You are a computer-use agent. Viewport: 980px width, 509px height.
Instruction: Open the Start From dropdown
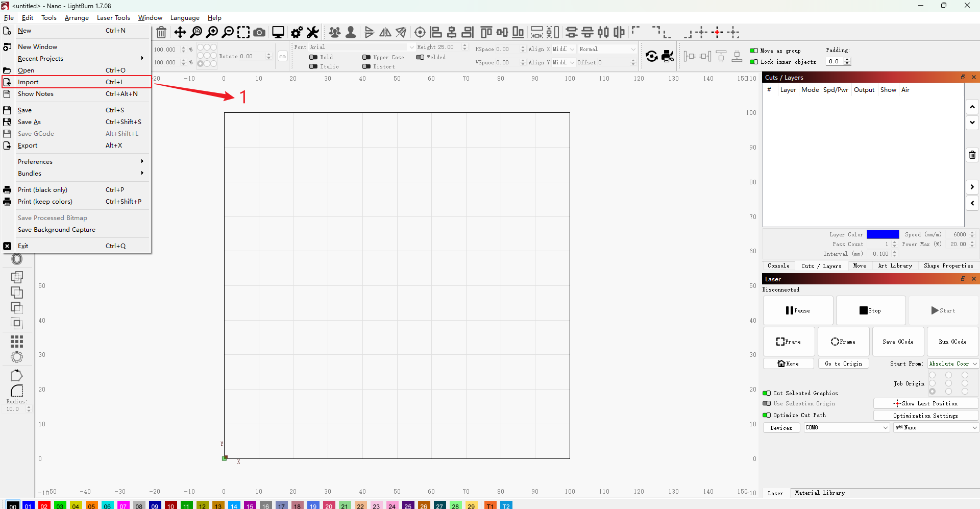pyautogui.click(x=952, y=363)
